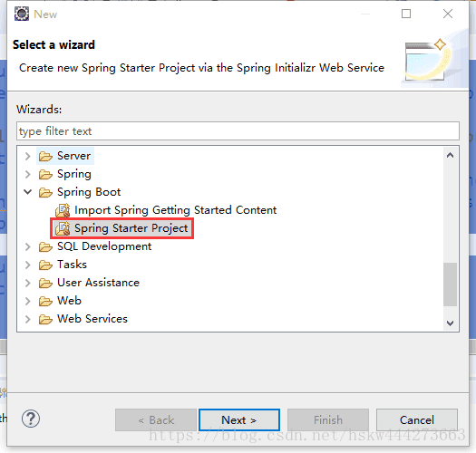Click the Next button
This screenshot has width=476, height=453.
coord(239,419)
